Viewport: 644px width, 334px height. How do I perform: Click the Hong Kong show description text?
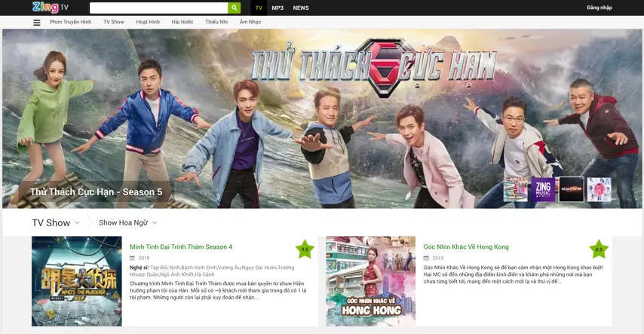point(514,274)
